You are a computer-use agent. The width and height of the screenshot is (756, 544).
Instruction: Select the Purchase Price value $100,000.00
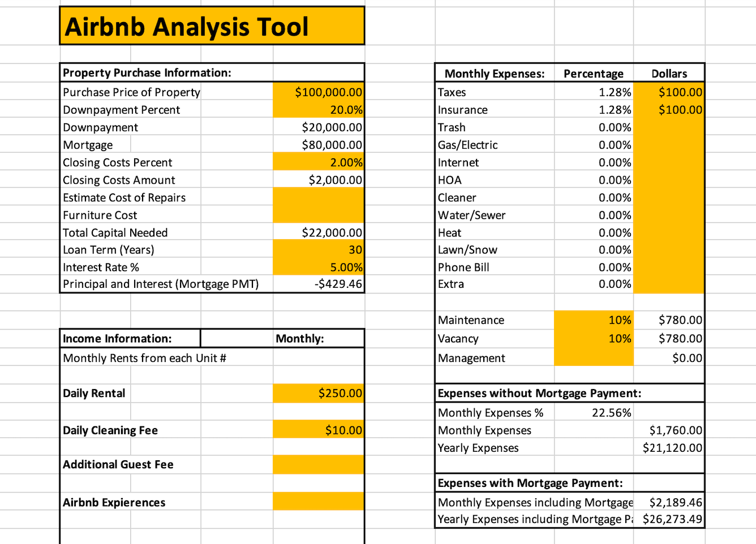pyautogui.click(x=319, y=92)
